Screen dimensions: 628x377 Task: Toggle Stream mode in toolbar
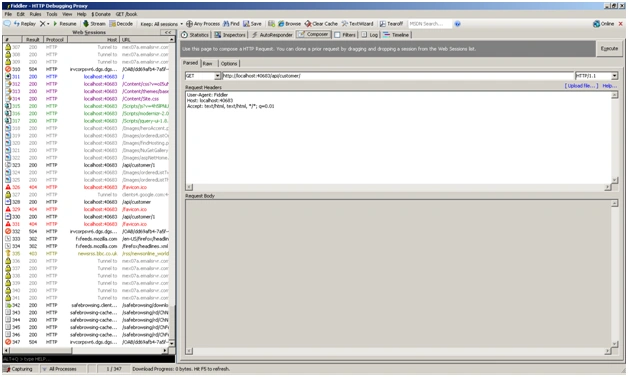(x=94, y=24)
